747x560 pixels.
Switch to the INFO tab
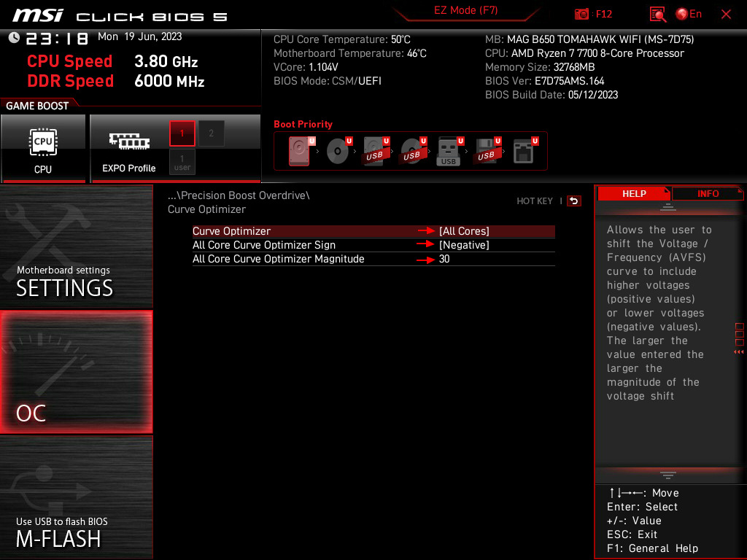click(x=708, y=193)
